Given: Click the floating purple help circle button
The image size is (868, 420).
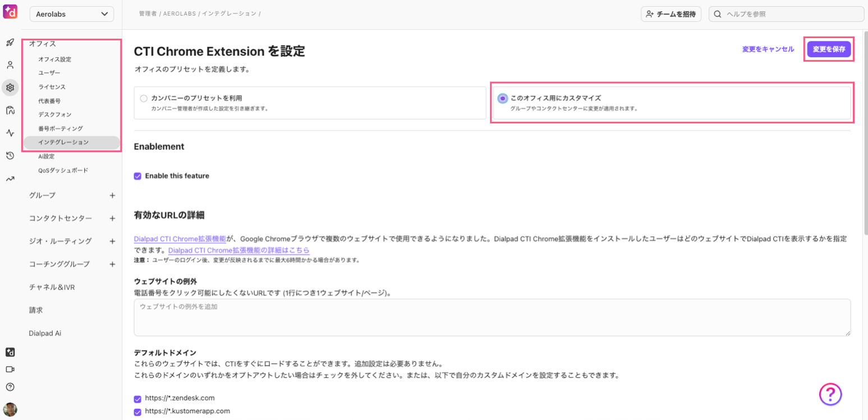Looking at the screenshot, I should click(x=830, y=394).
